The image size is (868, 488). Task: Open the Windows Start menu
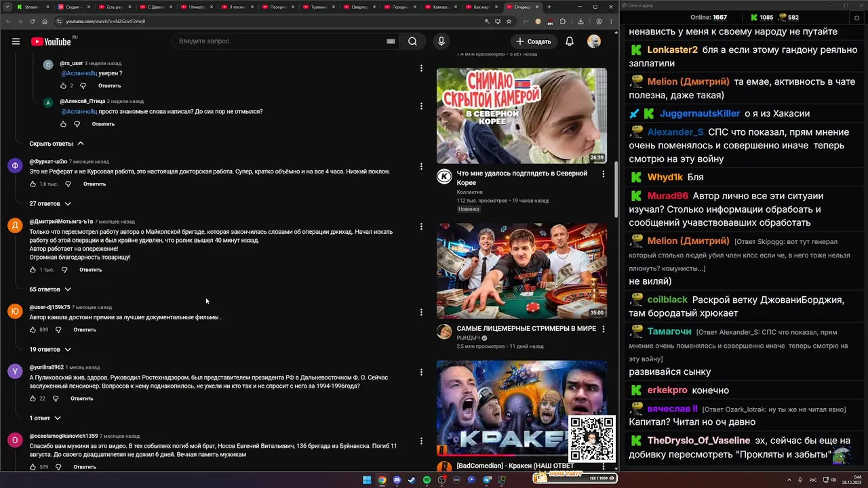367,480
